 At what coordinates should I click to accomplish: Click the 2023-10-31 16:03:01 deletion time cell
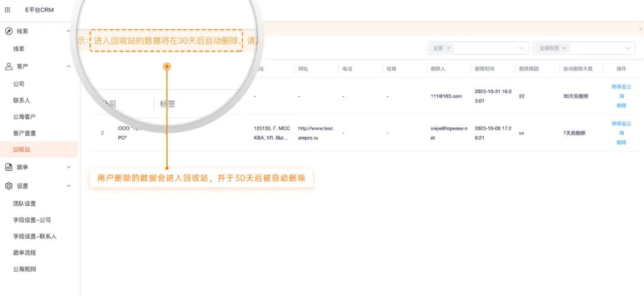(493, 95)
